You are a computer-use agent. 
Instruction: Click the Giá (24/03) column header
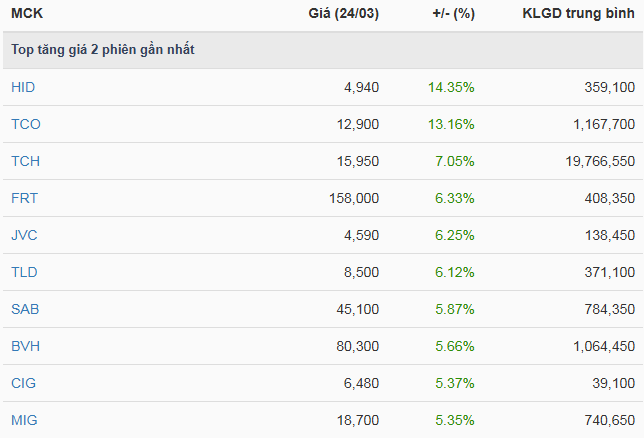(x=344, y=14)
